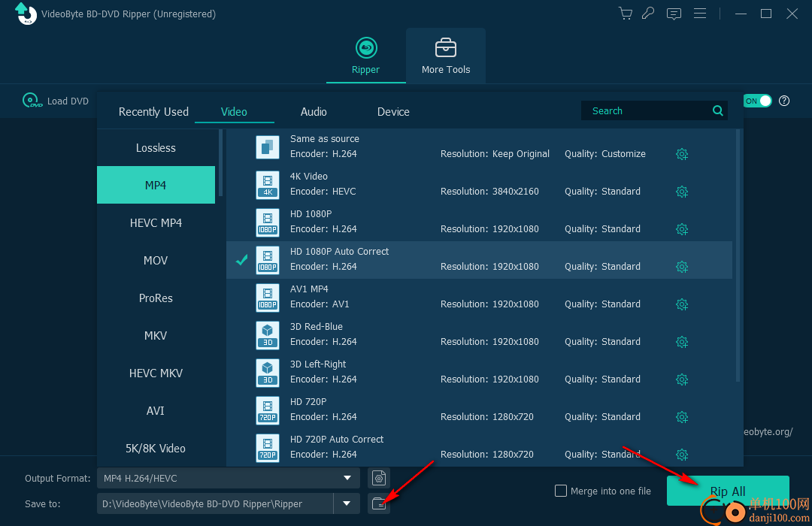Open settings gear for HD 720P

tap(682, 417)
